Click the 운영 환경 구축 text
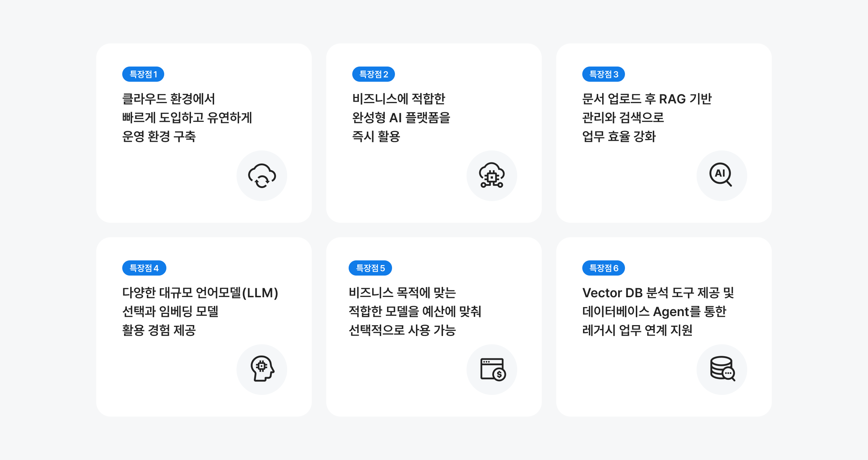The width and height of the screenshot is (868, 460). click(x=159, y=136)
